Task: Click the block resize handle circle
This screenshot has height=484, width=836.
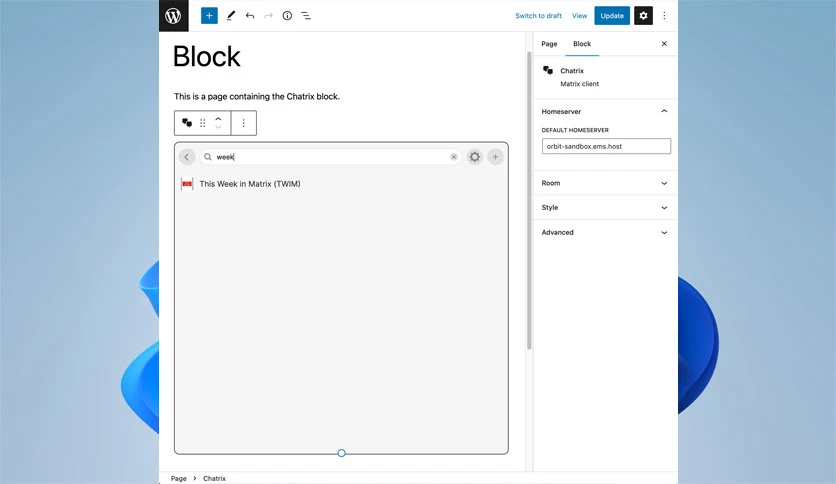Action: coord(341,453)
